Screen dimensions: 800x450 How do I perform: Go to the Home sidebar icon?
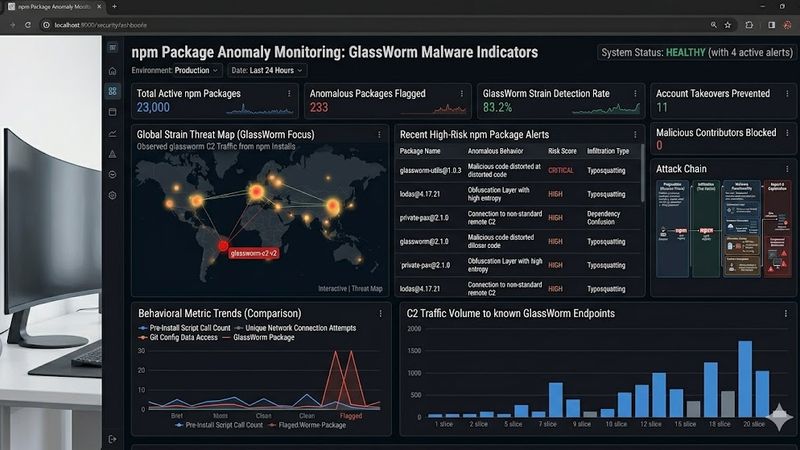coord(113,71)
